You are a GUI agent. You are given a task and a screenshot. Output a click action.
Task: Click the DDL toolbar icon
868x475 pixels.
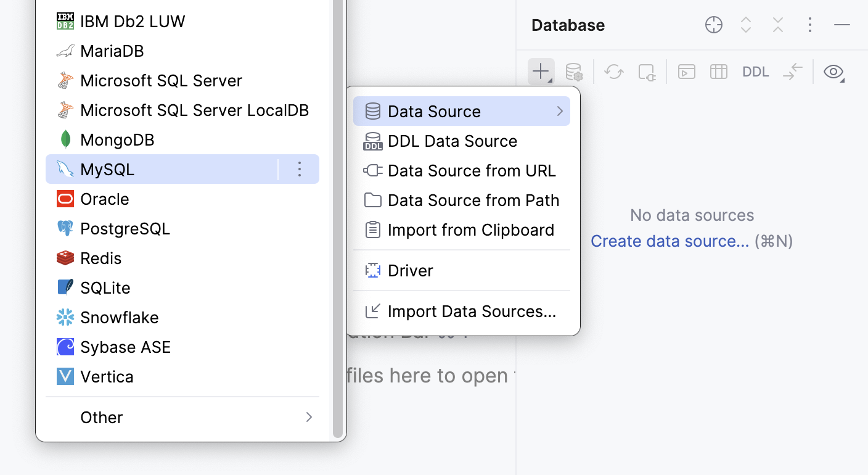pyautogui.click(x=755, y=72)
